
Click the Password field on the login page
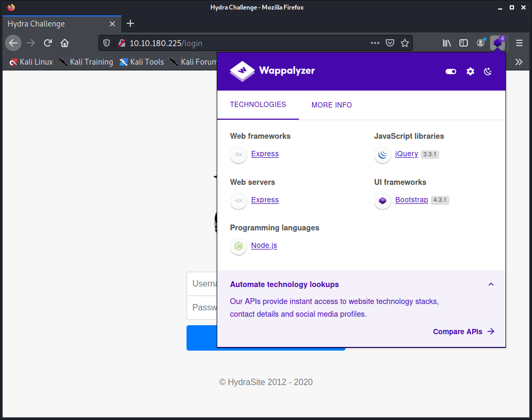tap(202, 307)
